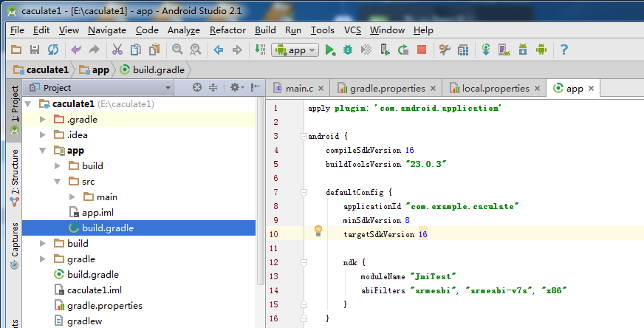644x328 pixels.
Task: Close the app editor tab
Action: 591,89
